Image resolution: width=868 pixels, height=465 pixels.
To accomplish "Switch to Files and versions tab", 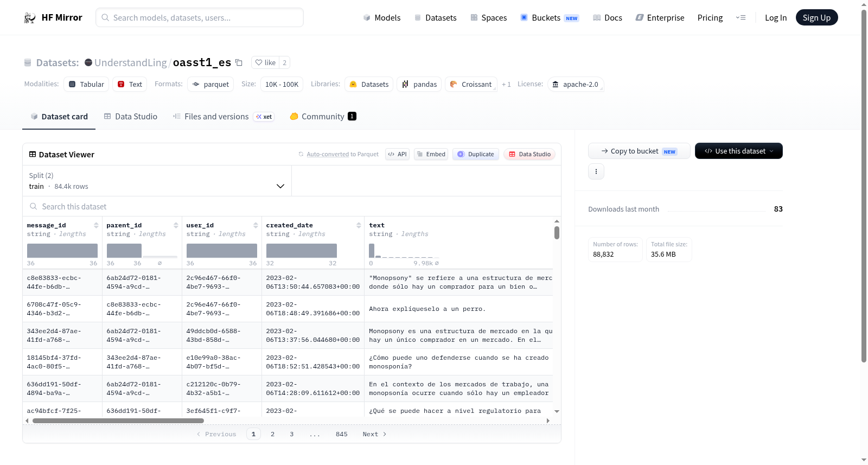I will (x=223, y=116).
